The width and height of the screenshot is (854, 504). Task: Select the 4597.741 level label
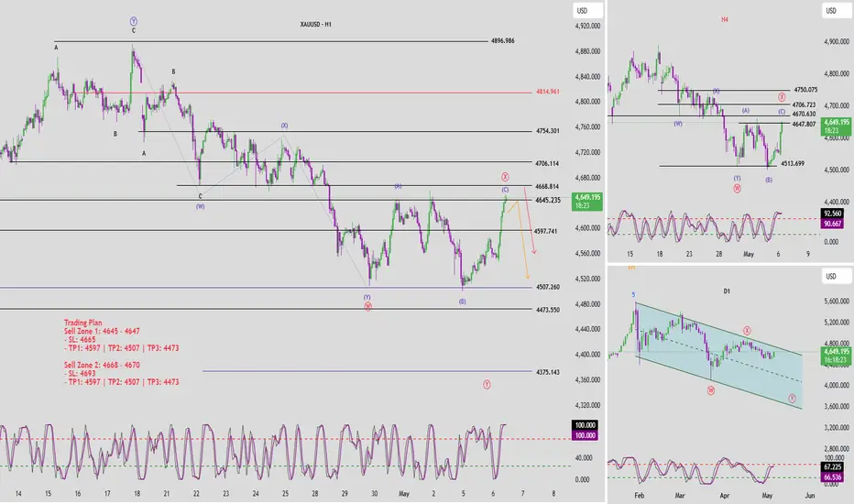pos(545,232)
